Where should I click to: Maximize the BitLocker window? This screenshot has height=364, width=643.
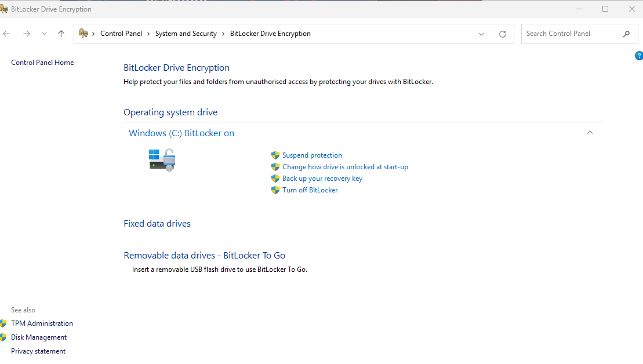[x=605, y=9]
